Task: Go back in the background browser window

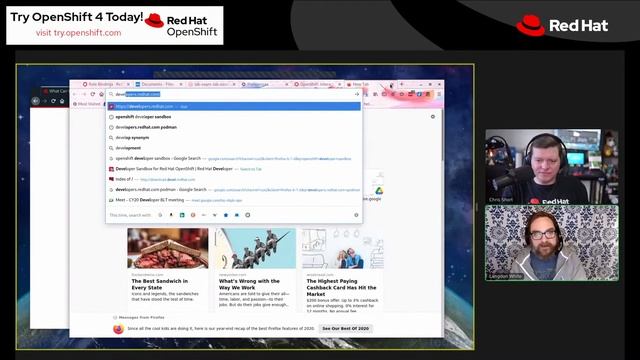Action: click(x=36, y=101)
